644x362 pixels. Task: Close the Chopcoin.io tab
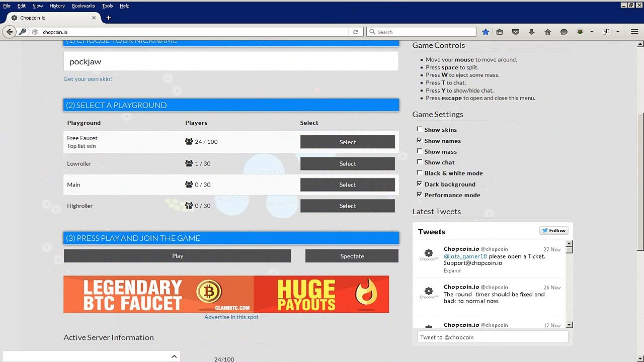pos(94,18)
